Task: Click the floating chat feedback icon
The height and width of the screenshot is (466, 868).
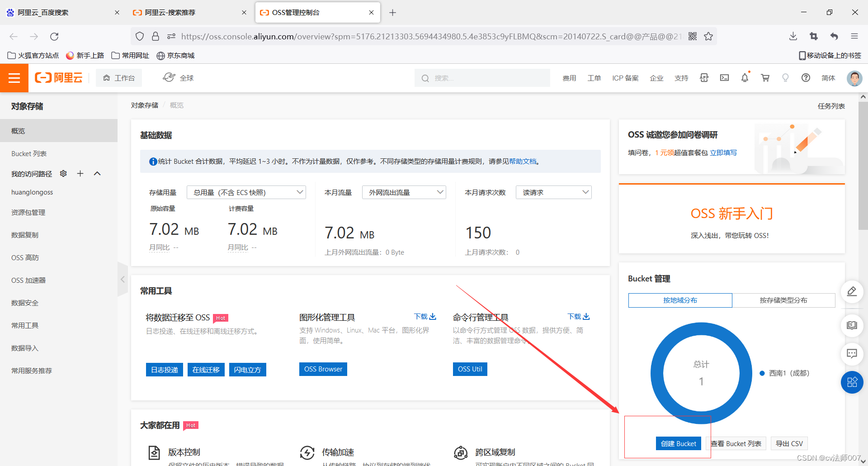Action: click(852, 353)
